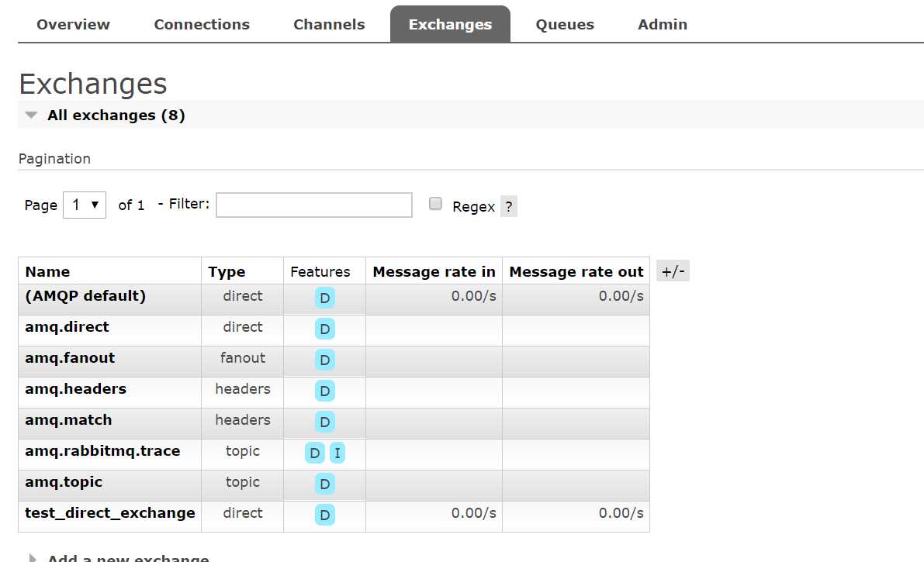Click the D badge for amq.fanout
The width and height of the screenshot is (924, 562).
pos(325,360)
